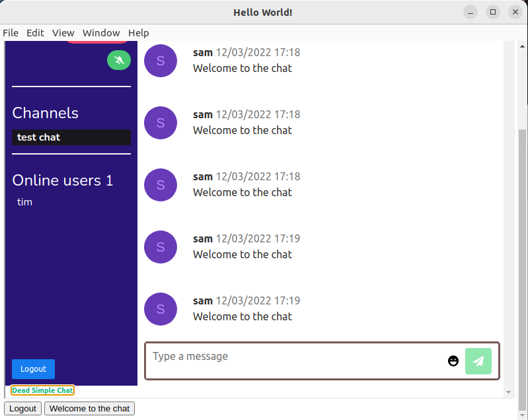Click the topmost sam avatar circle
Screen dimensions: 528x420
[161, 61]
